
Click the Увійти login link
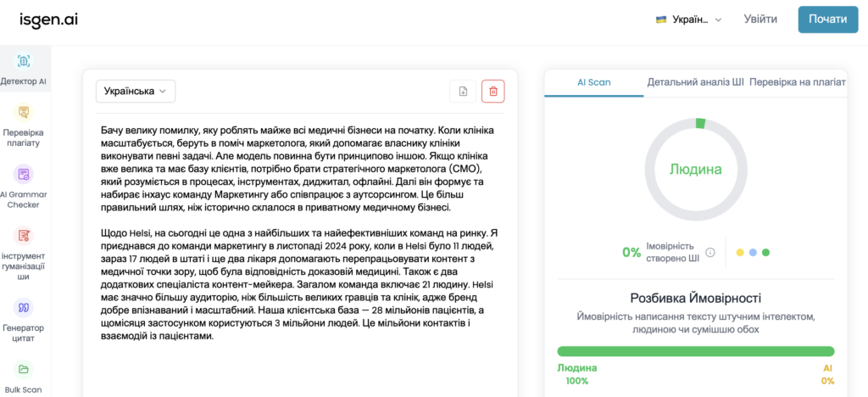pos(760,20)
